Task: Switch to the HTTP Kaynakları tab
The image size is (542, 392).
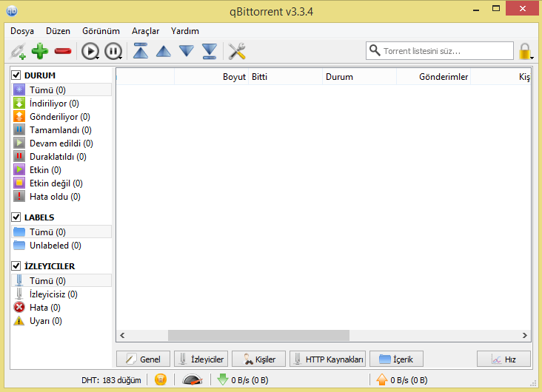Action: pyautogui.click(x=328, y=359)
